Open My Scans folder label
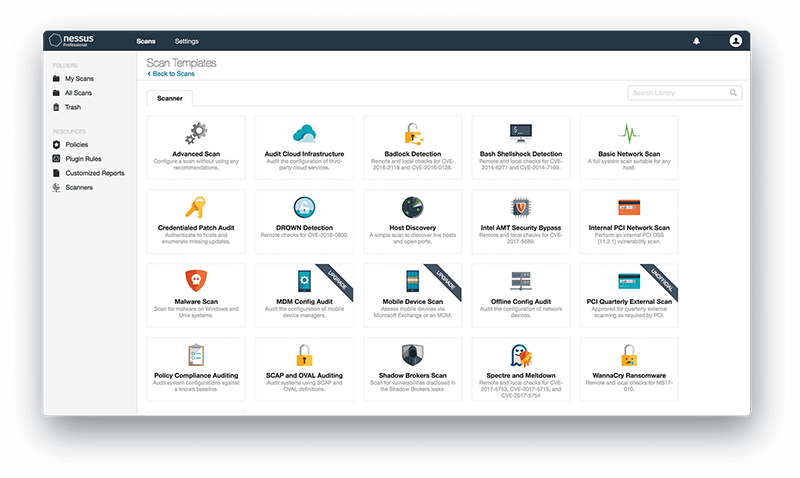 coord(79,79)
